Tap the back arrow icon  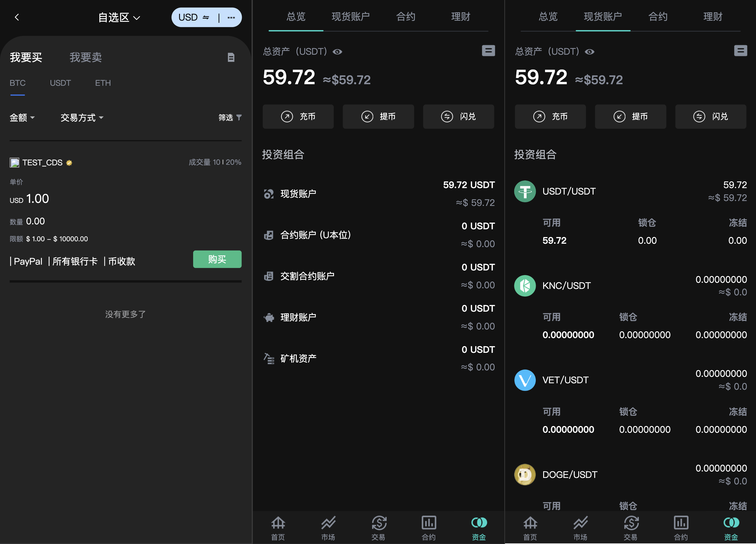coord(17,17)
